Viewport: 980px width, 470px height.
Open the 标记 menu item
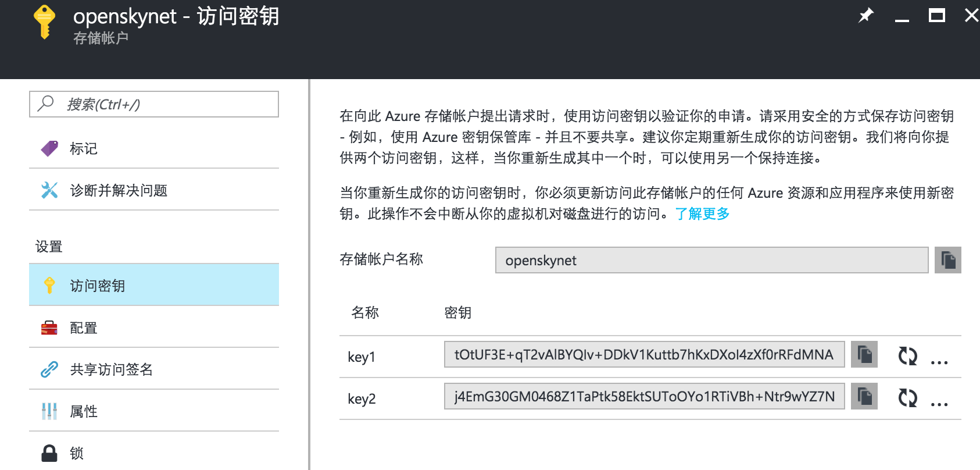(154, 148)
